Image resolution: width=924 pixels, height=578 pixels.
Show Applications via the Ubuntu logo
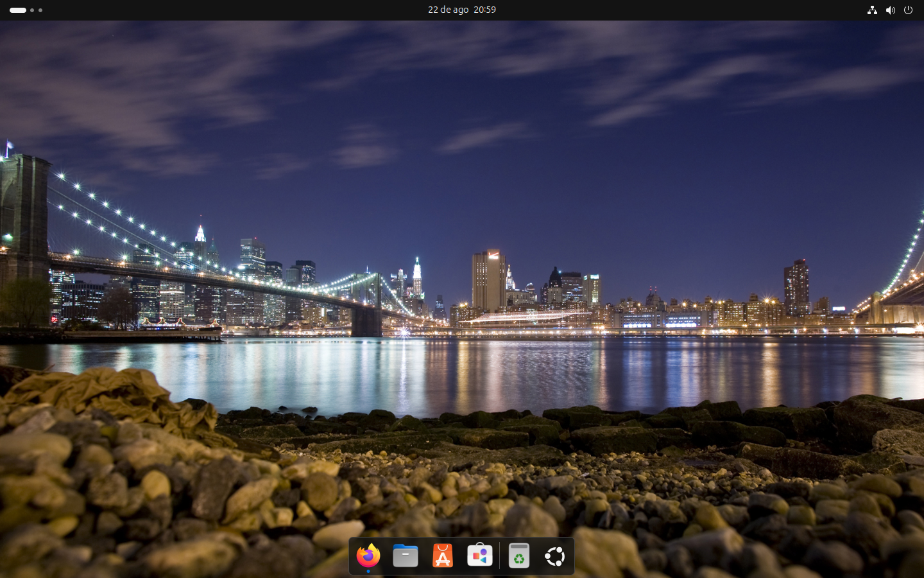tap(555, 556)
